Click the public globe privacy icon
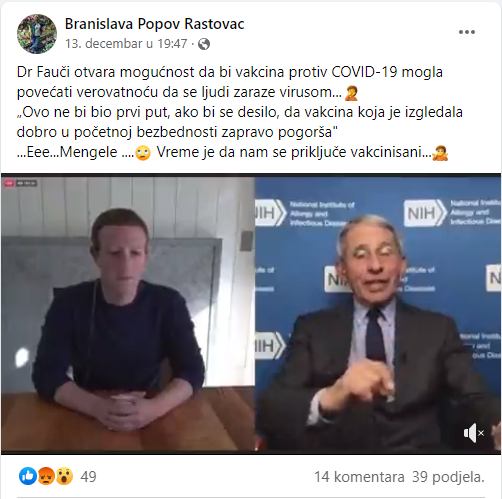 point(204,44)
